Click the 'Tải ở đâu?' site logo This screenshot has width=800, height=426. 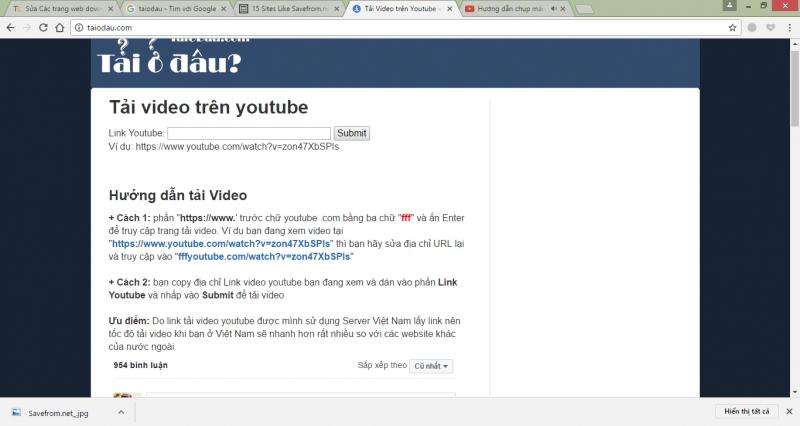168,62
